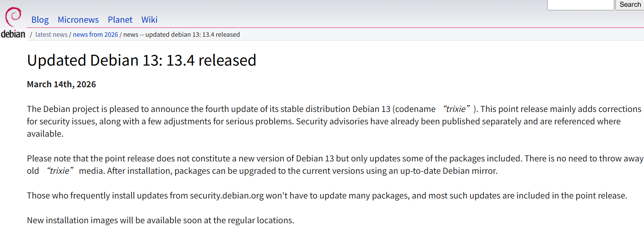Click the slash before latest news

click(31, 34)
